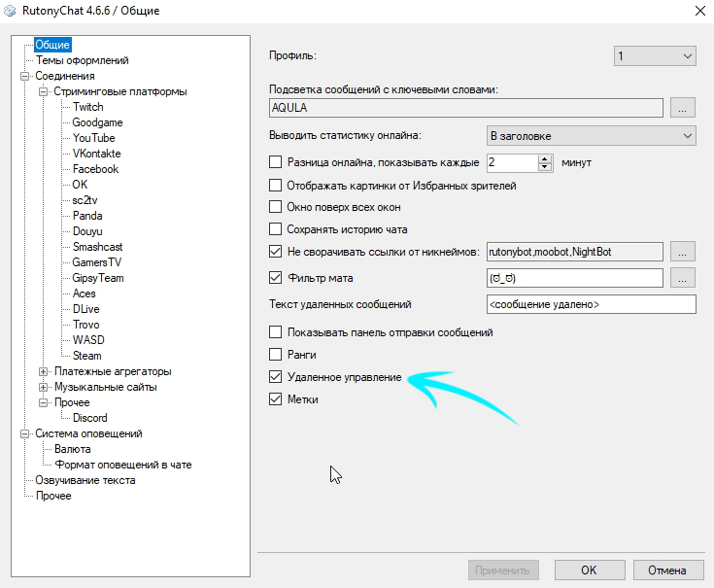The height and width of the screenshot is (588, 714).
Task: Enable Сохранять историю чата checkbox
Action: tap(275, 229)
